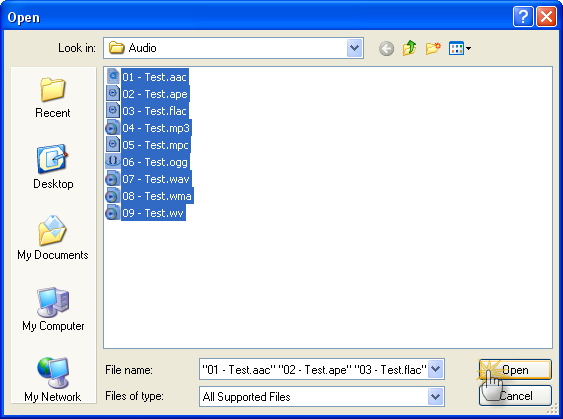Open the Recent places shortcut
The height and width of the screenshot is (419, 563).
(53, 98)
